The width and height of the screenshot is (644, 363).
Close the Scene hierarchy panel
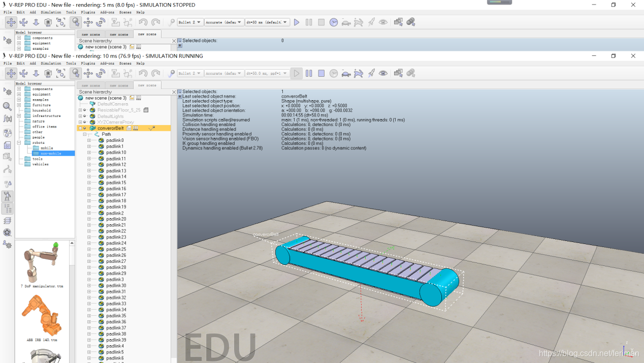point(174,92)
